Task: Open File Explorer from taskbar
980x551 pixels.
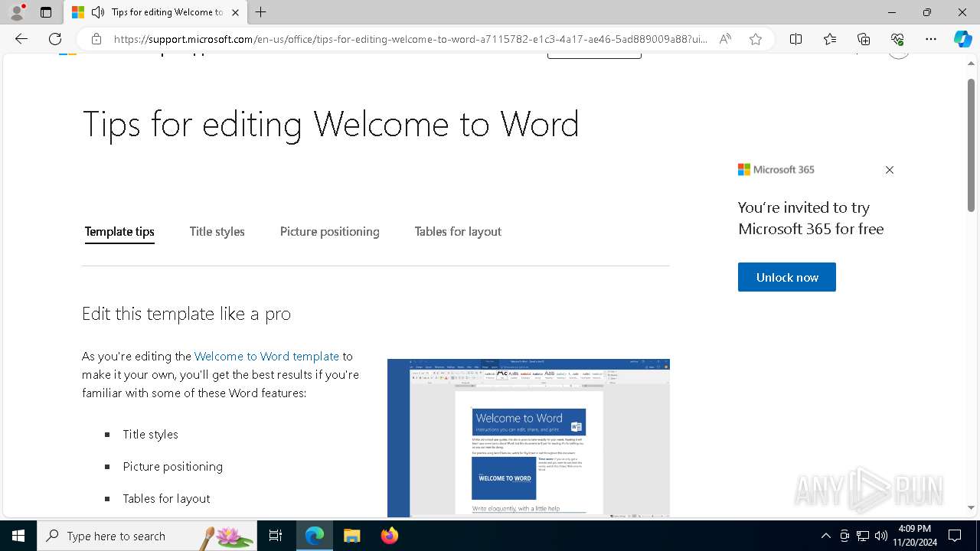Action: point(351,536)
